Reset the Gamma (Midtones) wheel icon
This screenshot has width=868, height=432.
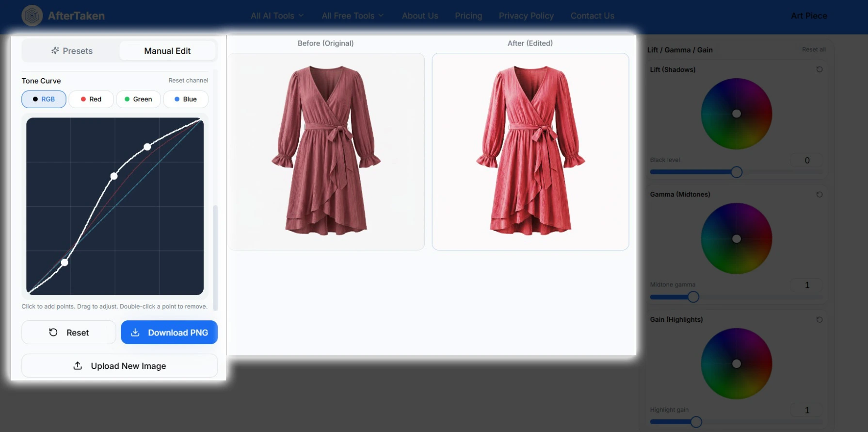820,194
